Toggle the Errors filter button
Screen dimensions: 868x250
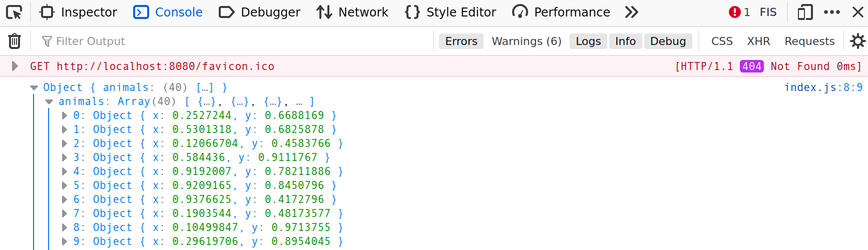click(461, 41)
